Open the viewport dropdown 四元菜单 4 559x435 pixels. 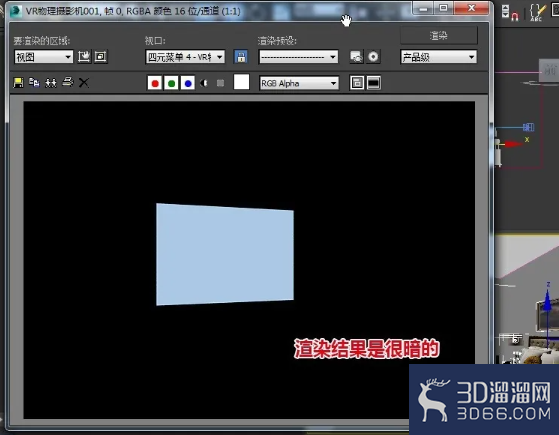tap(185, 57)
